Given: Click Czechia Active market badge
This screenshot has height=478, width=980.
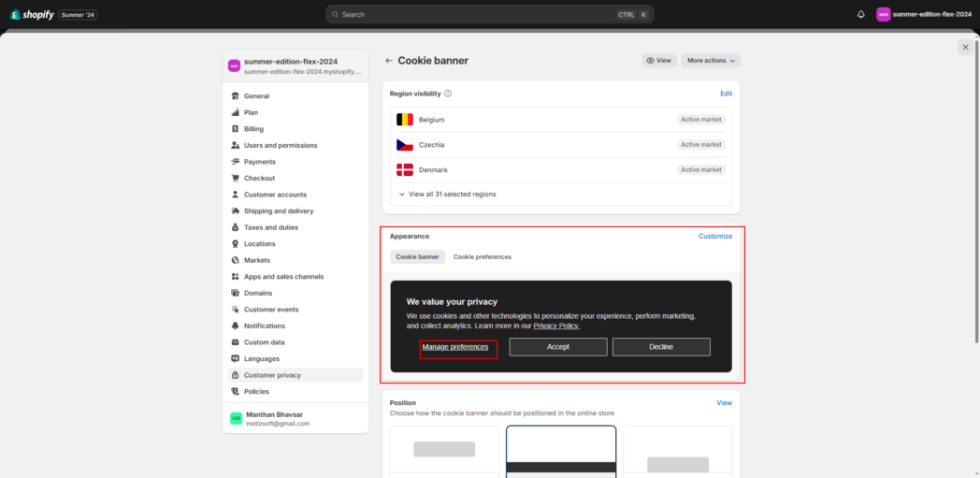Looking at the screenshot, I should 701,144.
